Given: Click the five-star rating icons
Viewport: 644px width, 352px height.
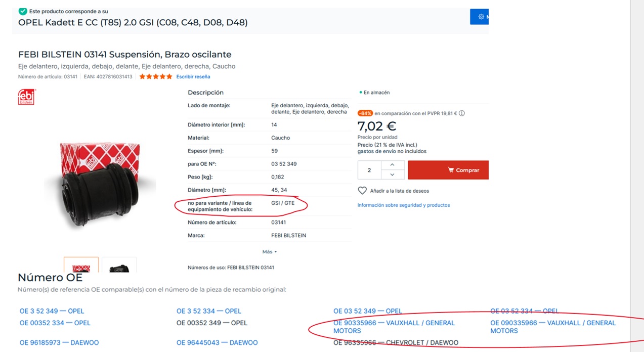Looking at the screenshot, I should pyautogui.click(x=156, y=77).
